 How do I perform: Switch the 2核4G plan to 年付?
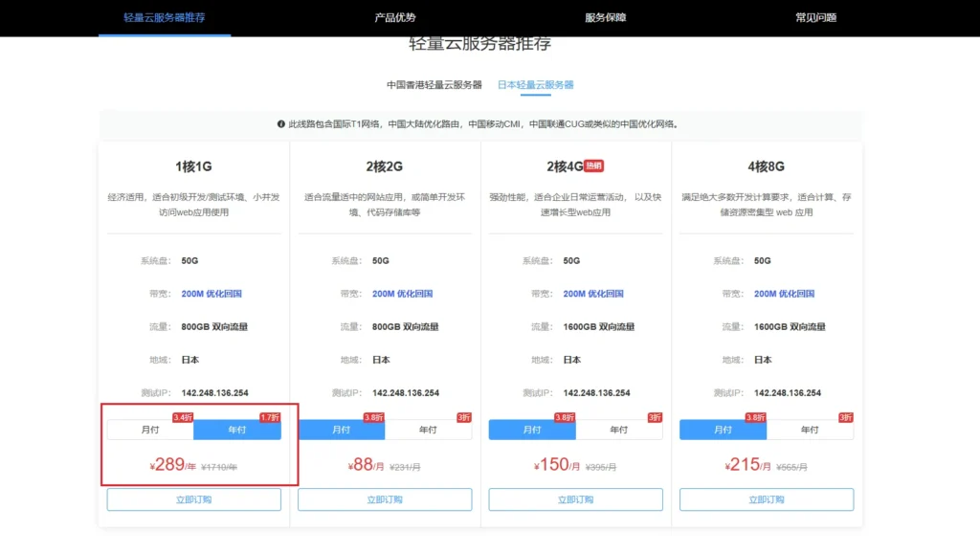619,431
